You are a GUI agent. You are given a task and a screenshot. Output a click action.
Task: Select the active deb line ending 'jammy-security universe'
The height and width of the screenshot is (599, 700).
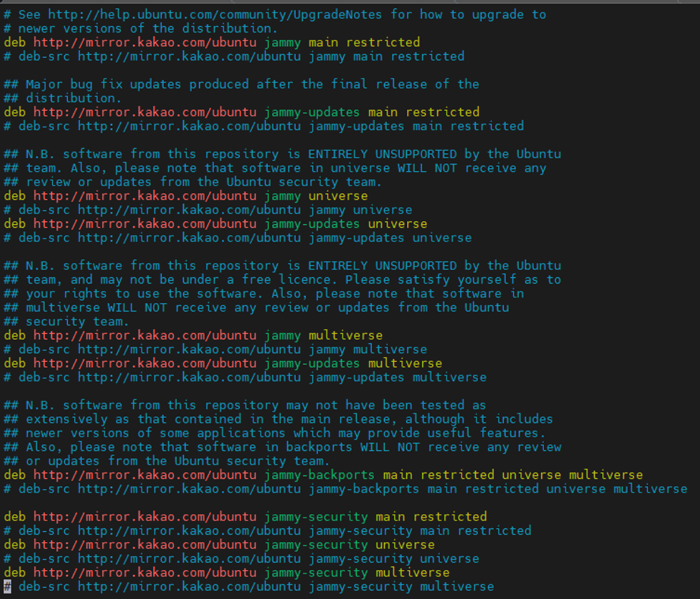click(219, 544)
